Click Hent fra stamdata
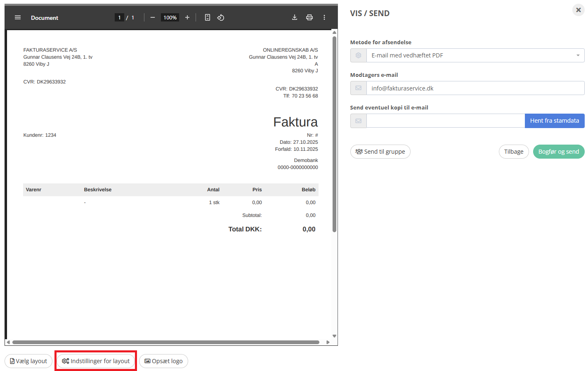This screenshot has width=588, height=371. pyautogui.click(x=555, y=121)
